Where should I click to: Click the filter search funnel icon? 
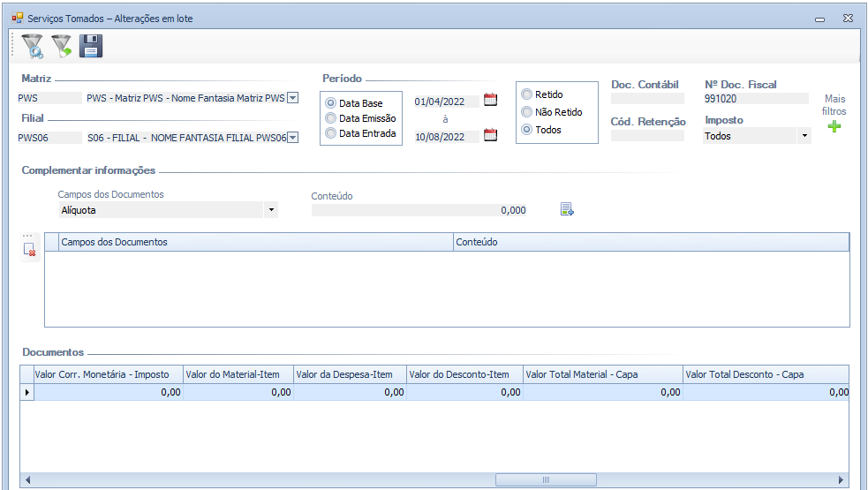click(33, 46)
